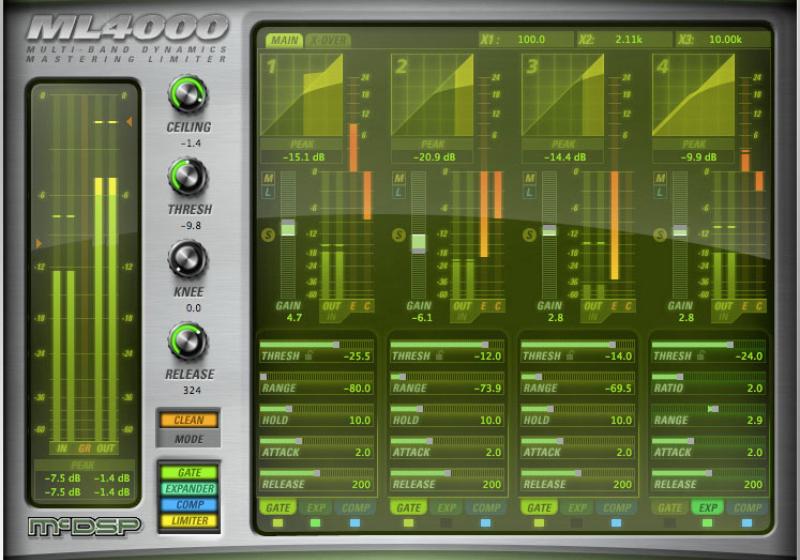Click band 4 M button

click(x=660, y=179)
